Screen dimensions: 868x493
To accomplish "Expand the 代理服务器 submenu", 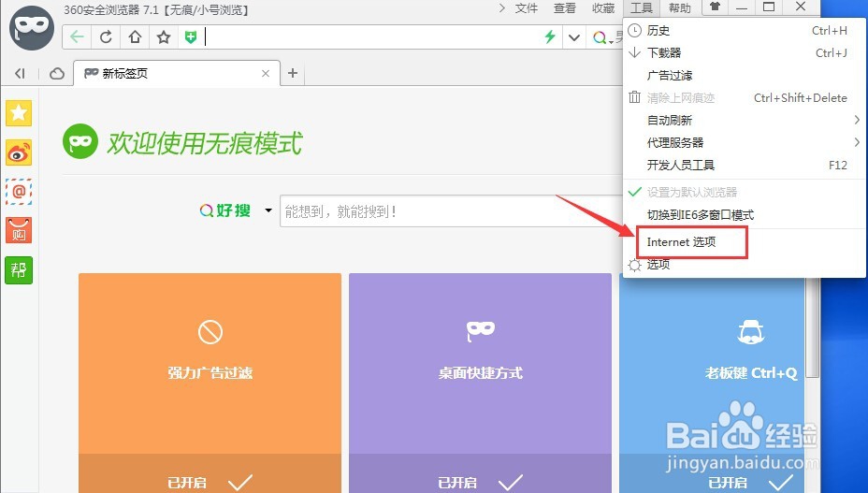I will [x=744, y=142].
